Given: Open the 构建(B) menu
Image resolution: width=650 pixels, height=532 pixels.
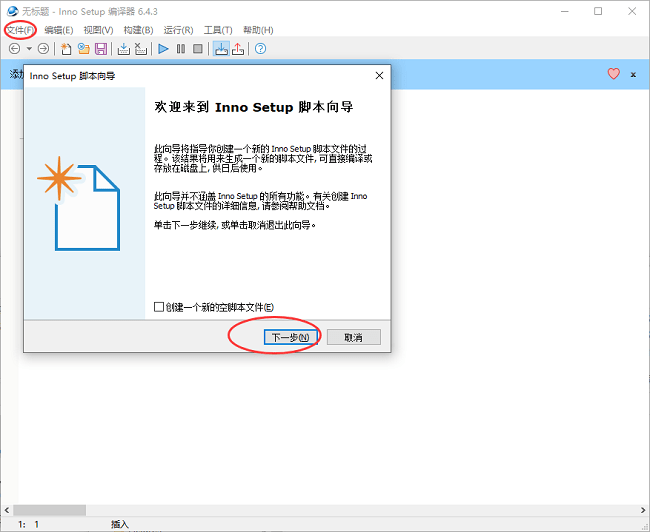Looking at the screenshot, I should click(138, 30).
